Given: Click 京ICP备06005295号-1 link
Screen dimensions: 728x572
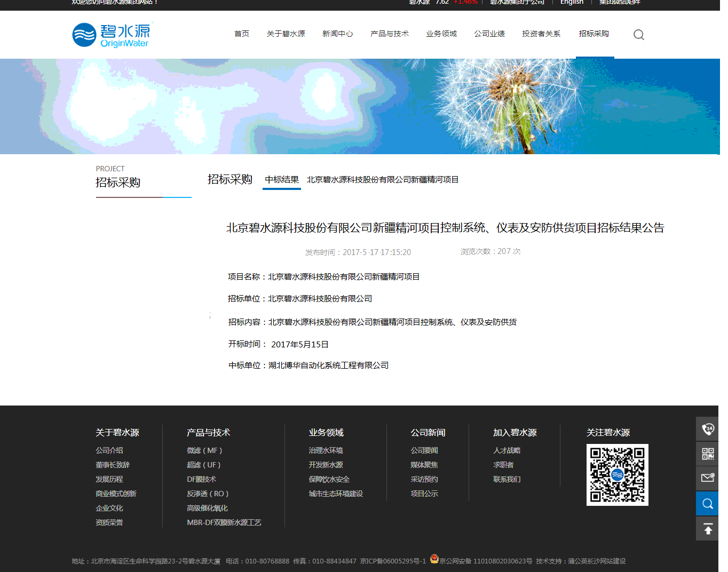Looking at the screenshot, I should (393, 561).
